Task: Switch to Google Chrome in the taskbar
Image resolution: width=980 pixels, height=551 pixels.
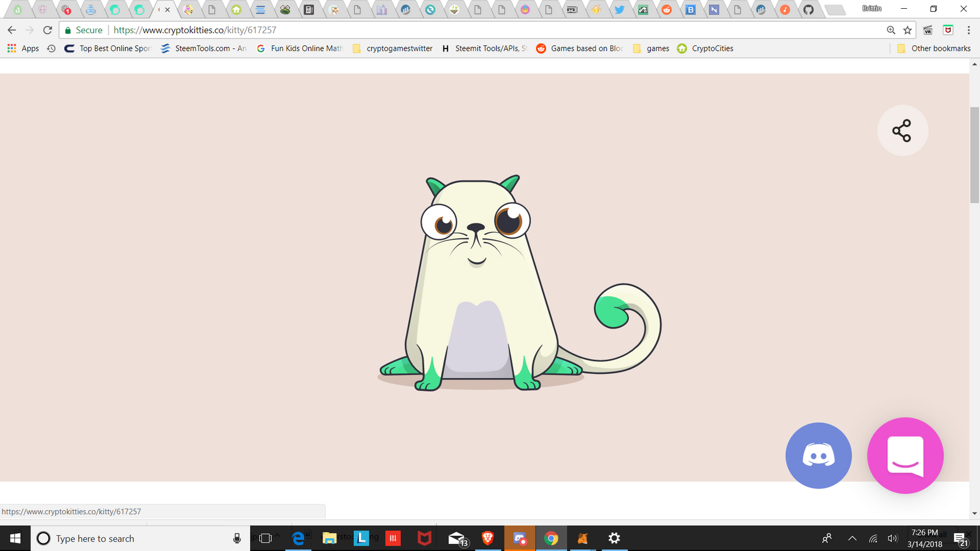Action: pyautogui.click(x=551, y=538)
